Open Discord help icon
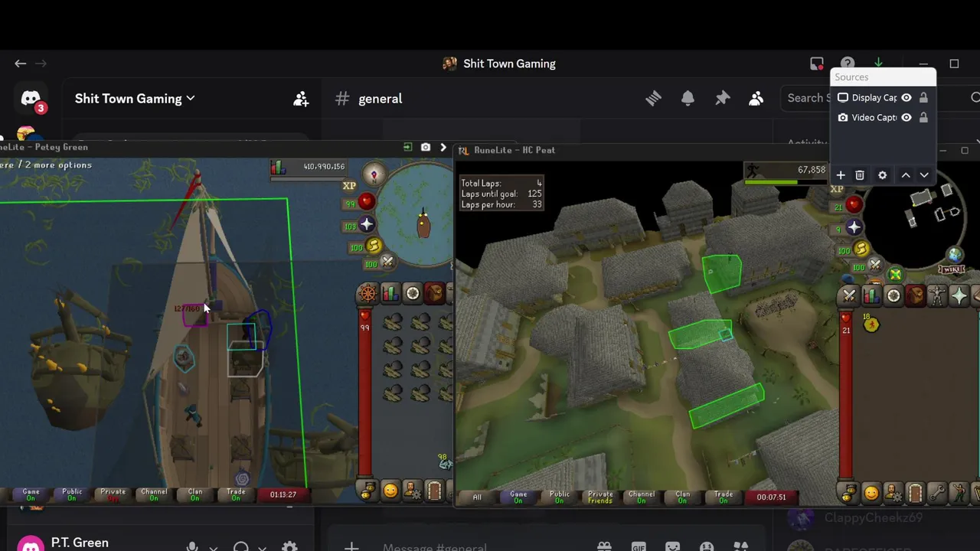Screen dimensions: 980x551 (x=848, y=64)
